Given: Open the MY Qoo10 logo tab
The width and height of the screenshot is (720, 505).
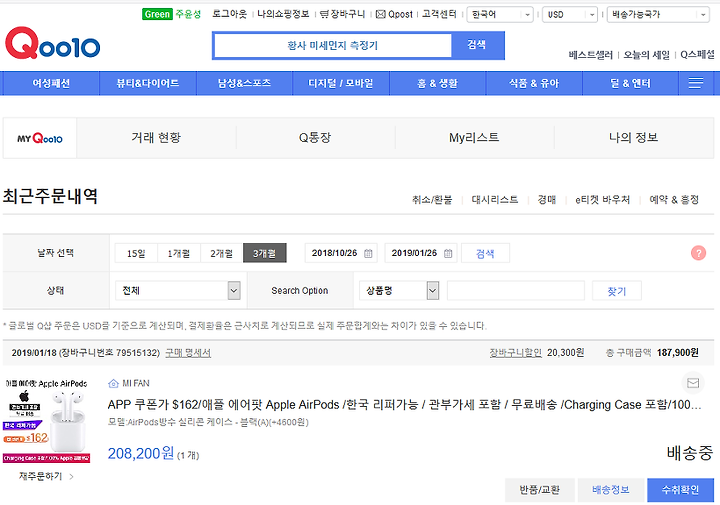Looking at the screenshot, I should 40,138.
